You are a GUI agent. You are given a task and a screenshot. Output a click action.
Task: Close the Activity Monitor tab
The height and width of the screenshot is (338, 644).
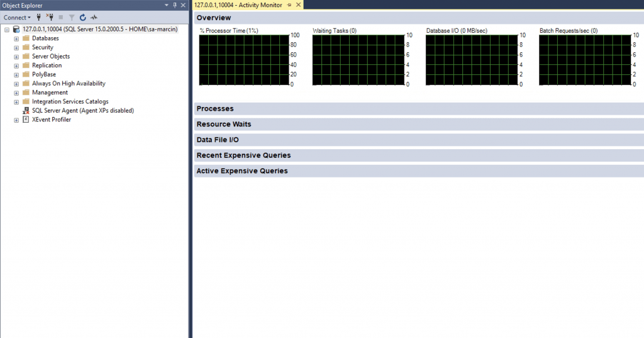pyautogui.click(x=299, y=5)
